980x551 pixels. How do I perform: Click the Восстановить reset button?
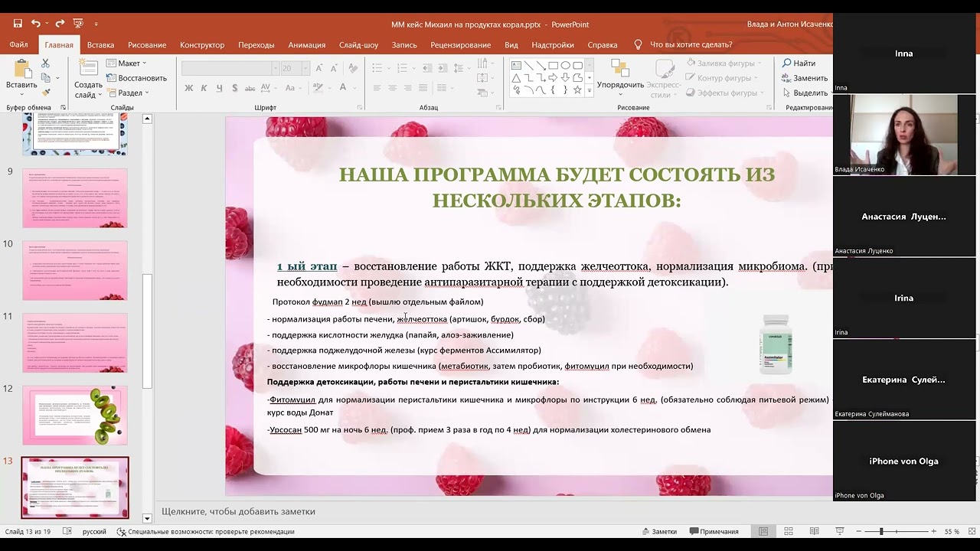pyautogui.click(x=136, y=78)
